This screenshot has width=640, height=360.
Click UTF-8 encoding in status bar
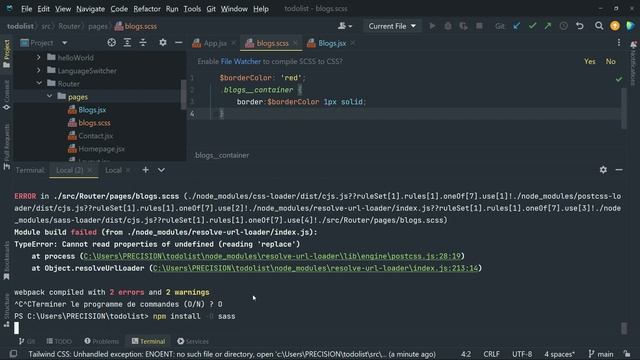coord(522,354)
